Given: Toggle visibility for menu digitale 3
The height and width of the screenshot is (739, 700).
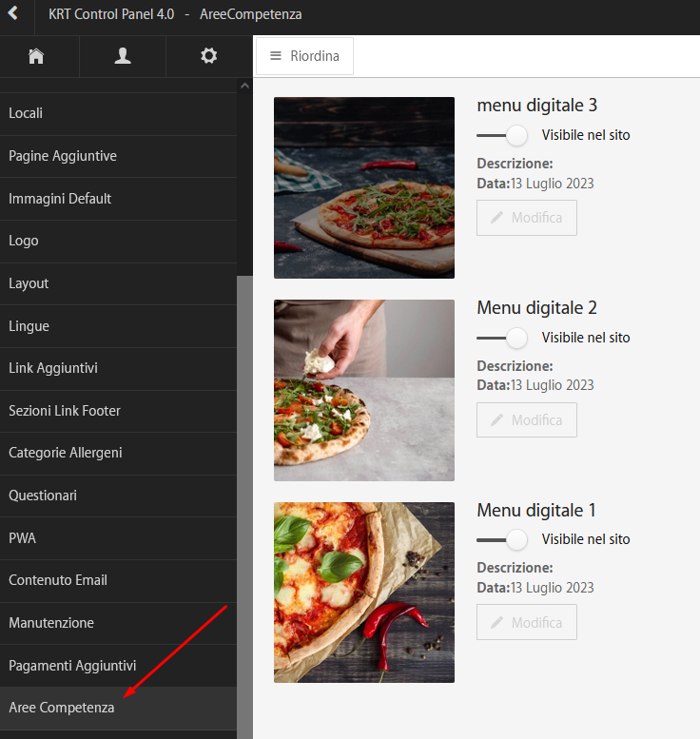Looking at the screenshot, I should tap(502, 135).
